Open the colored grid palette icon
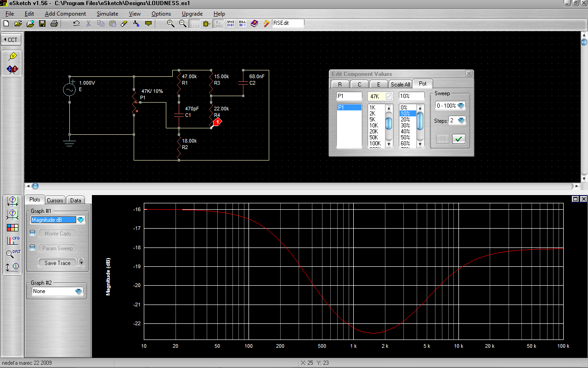This screenshot has width=588, height=368. coord(13,227)
